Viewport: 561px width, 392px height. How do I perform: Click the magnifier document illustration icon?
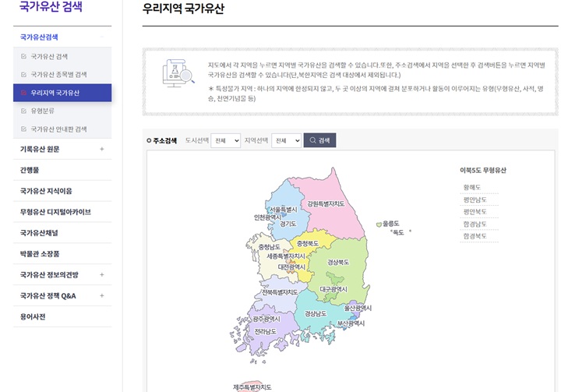tap(178, 73)
